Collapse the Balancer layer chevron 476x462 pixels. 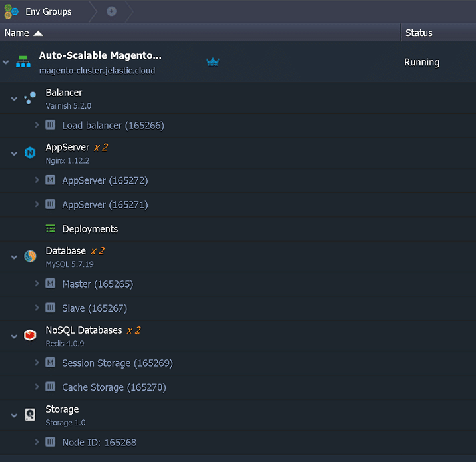point(14,99)
